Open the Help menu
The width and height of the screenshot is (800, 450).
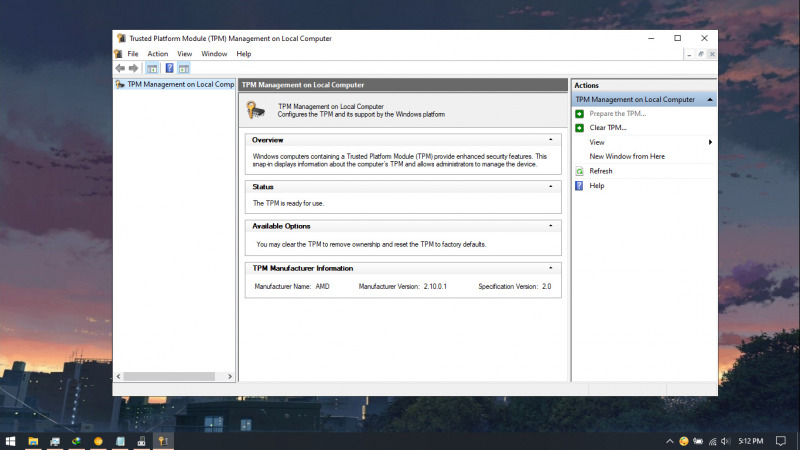243,54
